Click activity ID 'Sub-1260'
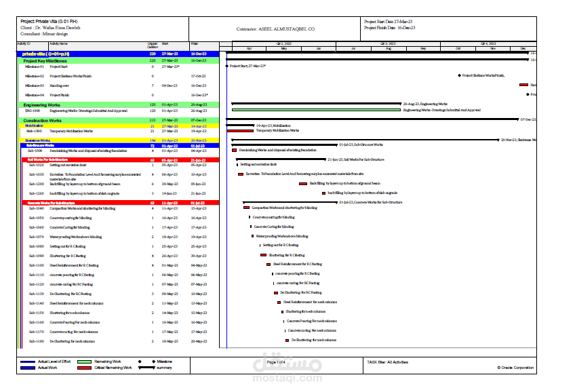Viewport: 575px width, 392px height. click(x=37, y=193)
